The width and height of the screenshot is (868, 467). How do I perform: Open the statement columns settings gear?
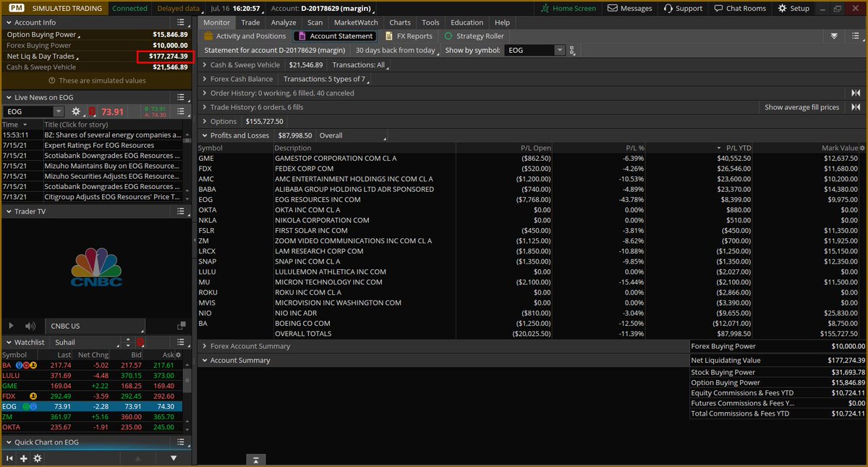861,148
